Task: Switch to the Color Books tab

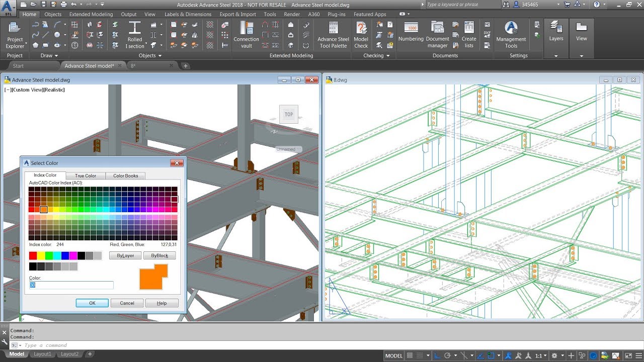Action: [x=126, y=175]
